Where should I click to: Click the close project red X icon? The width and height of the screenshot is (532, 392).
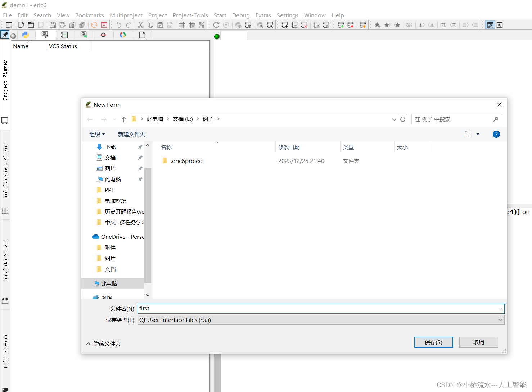tap(304, 25)
